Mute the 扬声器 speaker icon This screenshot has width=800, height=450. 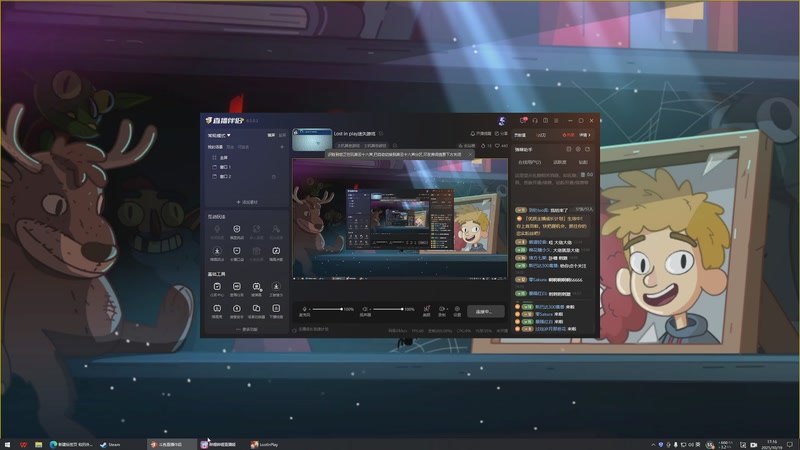click(365, 309)
